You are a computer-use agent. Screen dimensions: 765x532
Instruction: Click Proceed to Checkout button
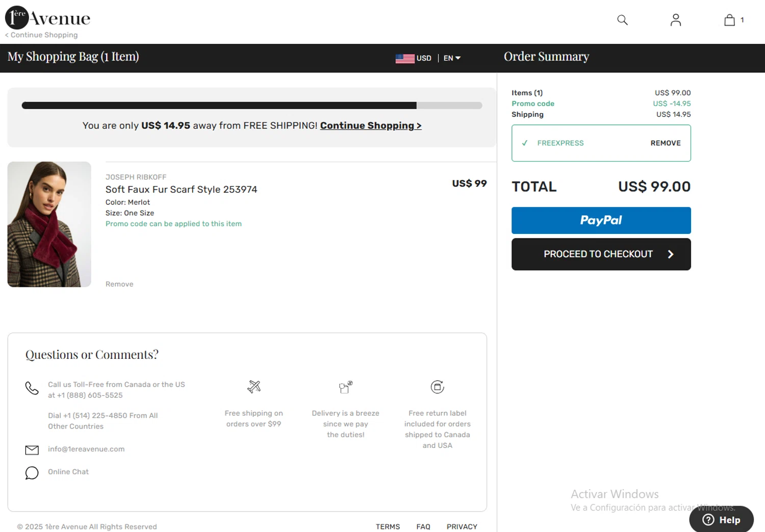pos(601,254)
